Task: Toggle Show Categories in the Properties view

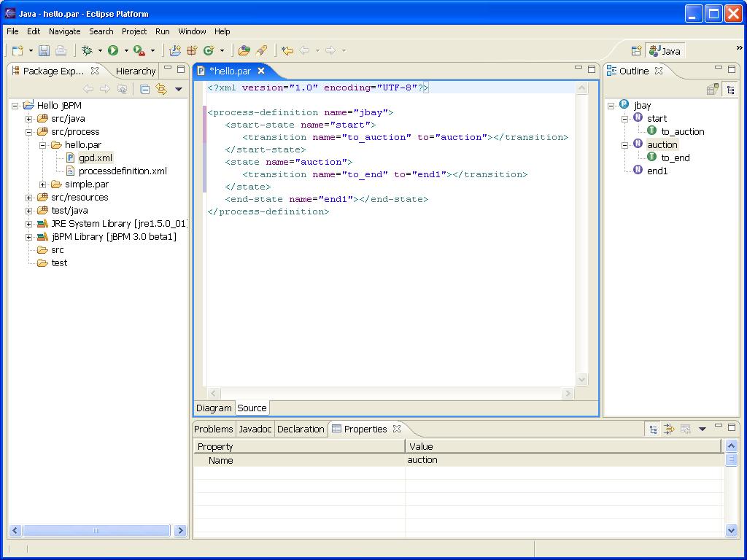Action: (x=653, y=429)
